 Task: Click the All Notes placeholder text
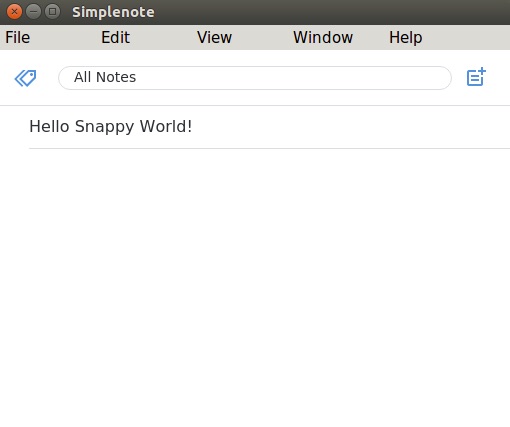(105, 77)
